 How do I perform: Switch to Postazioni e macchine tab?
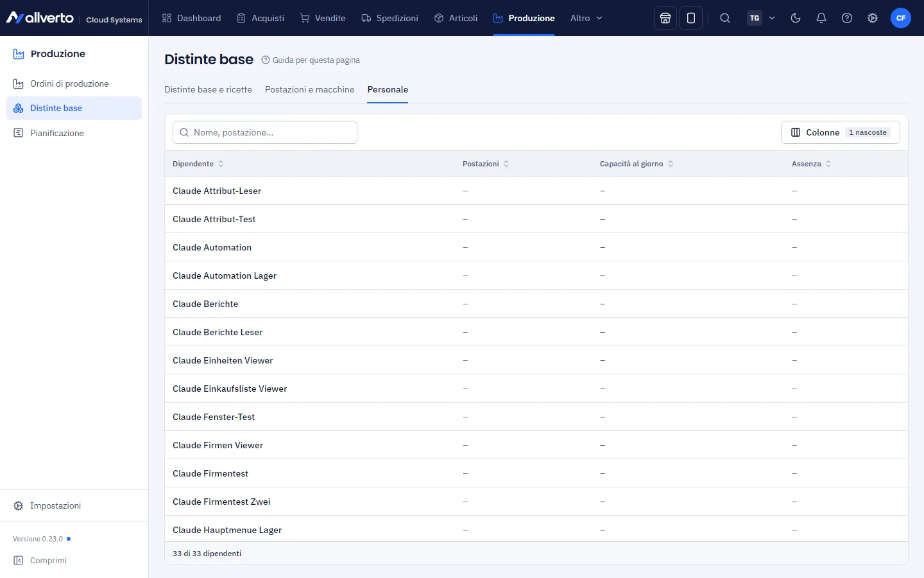click(309, 89)
